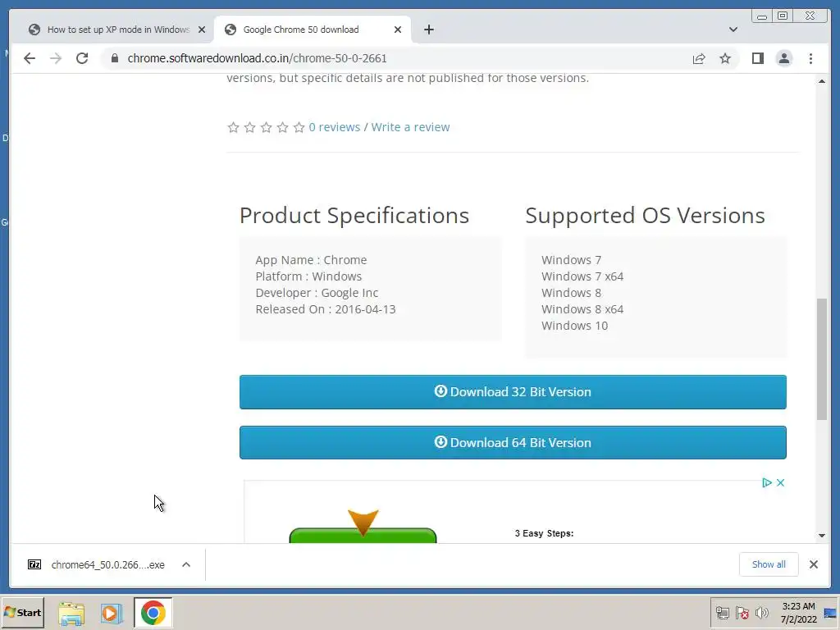Reload the current page
This screenshot has width=840, height=630.
82,58
